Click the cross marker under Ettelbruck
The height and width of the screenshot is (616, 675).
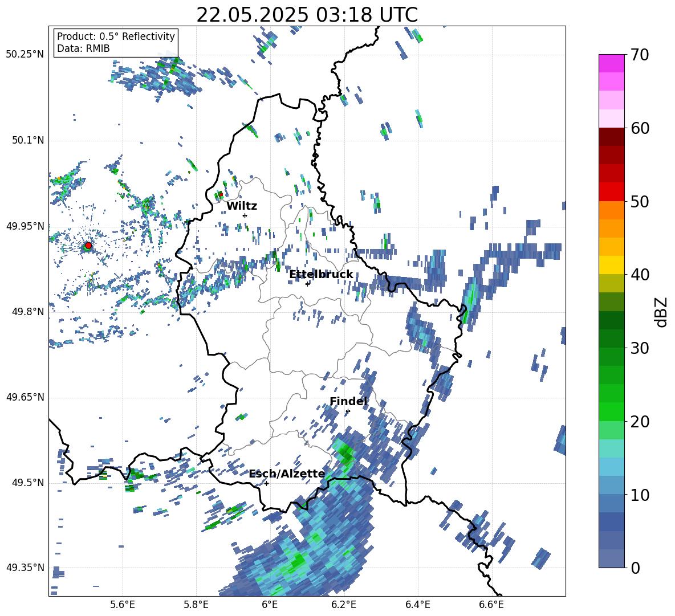307,284
